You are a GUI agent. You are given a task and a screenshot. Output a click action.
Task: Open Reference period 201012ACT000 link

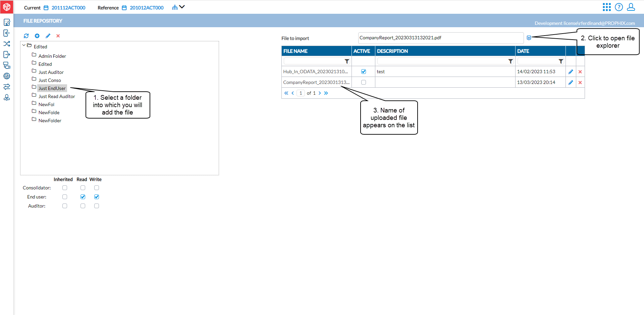147,8
